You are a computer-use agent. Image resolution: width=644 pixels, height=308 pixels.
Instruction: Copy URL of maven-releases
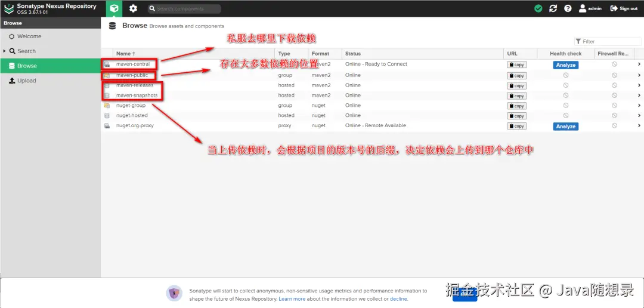[516, 86]
